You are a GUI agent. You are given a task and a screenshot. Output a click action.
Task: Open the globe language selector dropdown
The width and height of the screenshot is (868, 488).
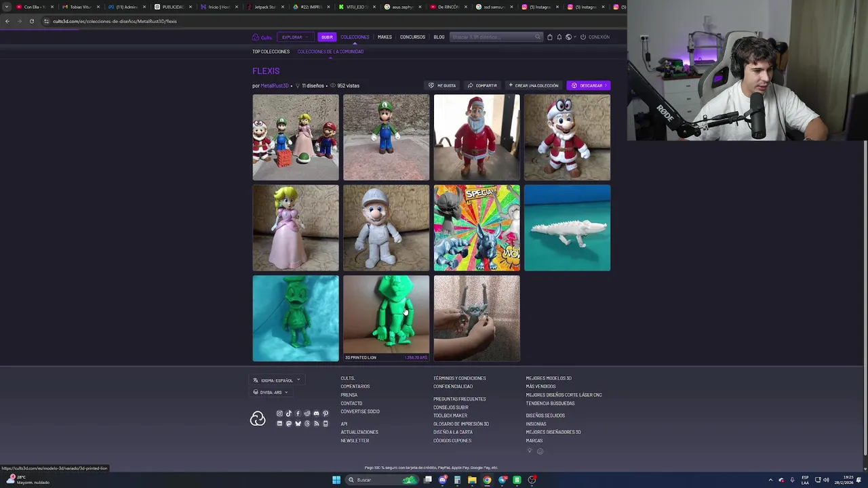(570, 37)
